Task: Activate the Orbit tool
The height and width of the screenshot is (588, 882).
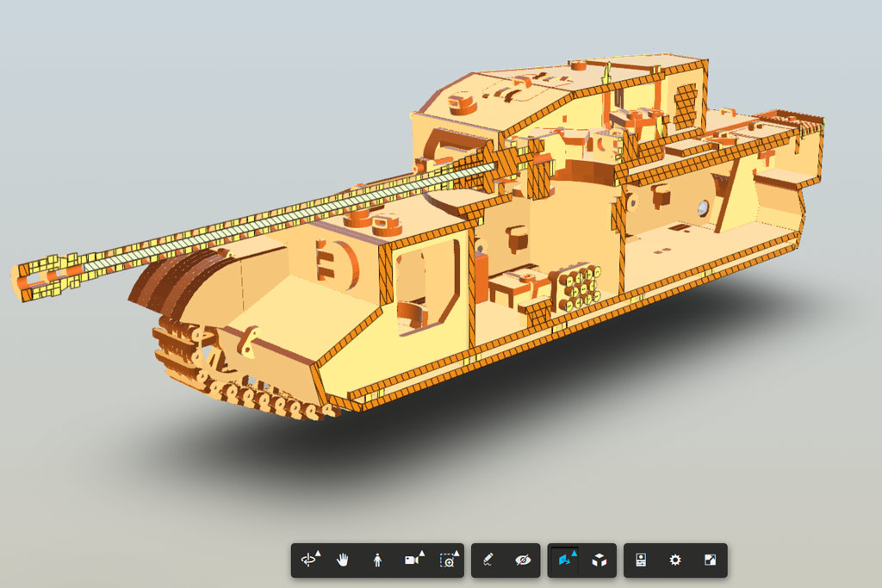Action: (x=309, y=560)
